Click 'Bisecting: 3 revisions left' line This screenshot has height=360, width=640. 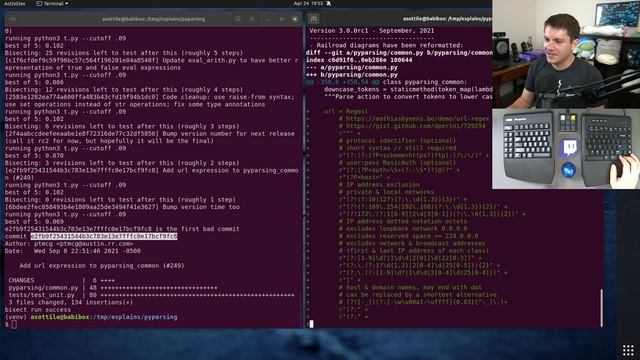click(122, 163)
